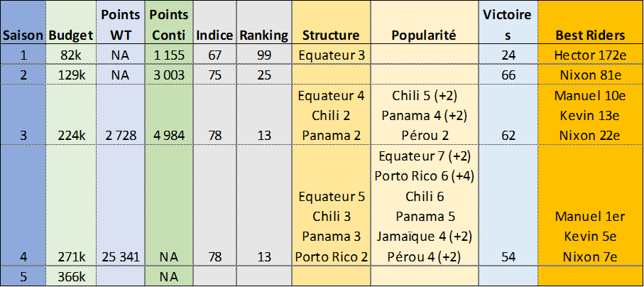Select the 3 003 points cell
Screen dimensions: 644x287
click(x=169, y=75)
